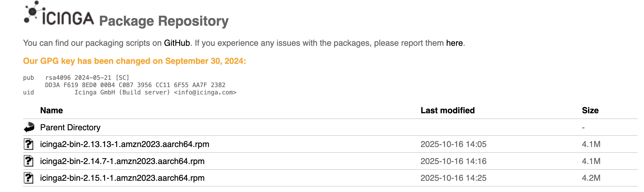Click the Package Repository heading

164,21
